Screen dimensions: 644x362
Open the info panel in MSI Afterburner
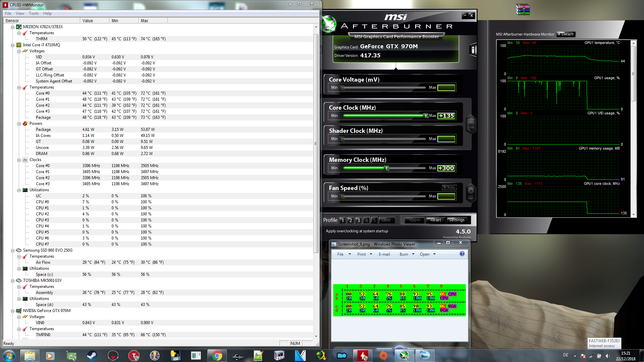point(473,50)
